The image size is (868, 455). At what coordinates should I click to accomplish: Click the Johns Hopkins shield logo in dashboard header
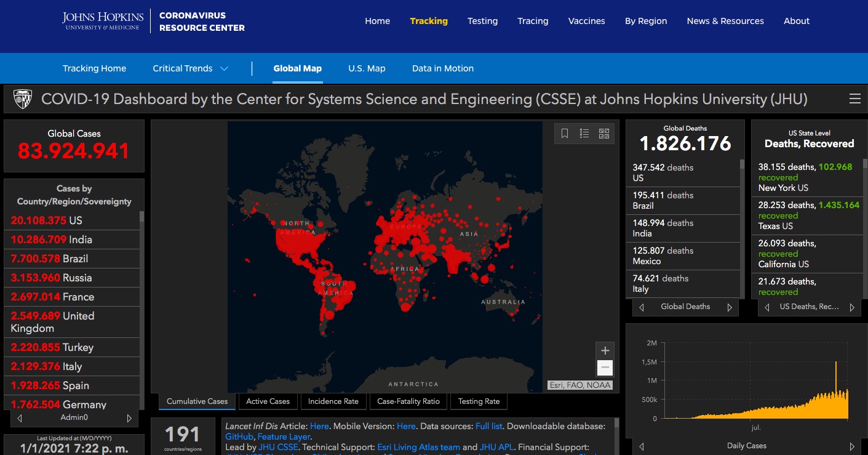click(x=23, y=99)
